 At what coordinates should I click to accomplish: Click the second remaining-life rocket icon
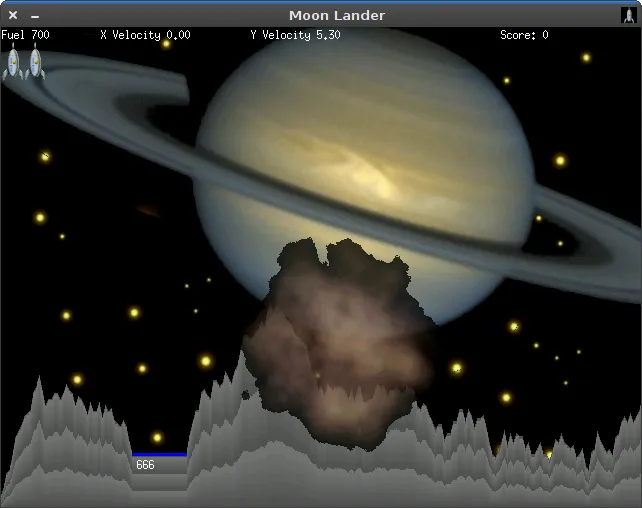coord(36,61)
